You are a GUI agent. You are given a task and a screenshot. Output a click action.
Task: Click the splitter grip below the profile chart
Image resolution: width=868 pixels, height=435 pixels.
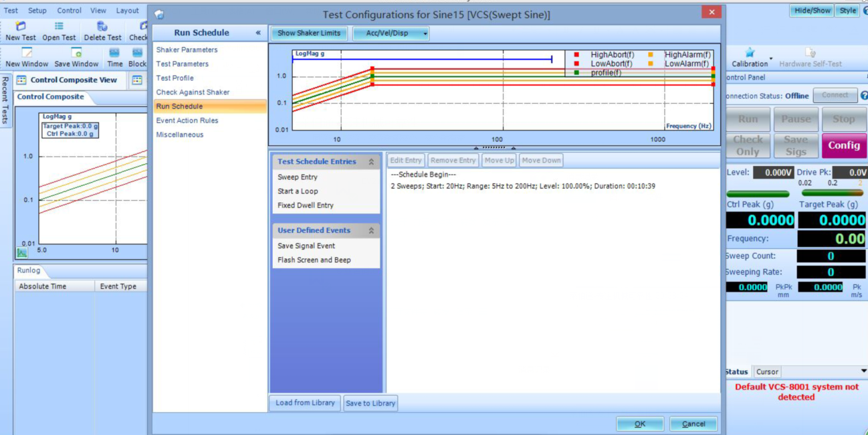494,147
